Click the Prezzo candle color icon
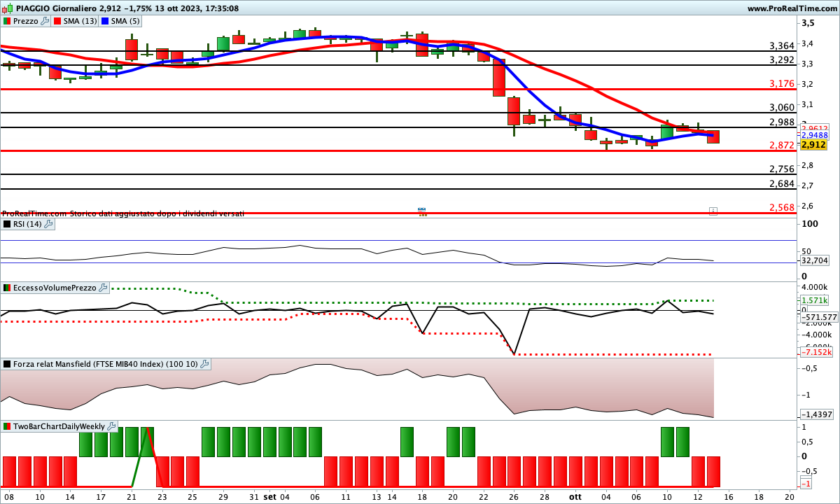Screen dimensions: 840x504 click(7, 21)
